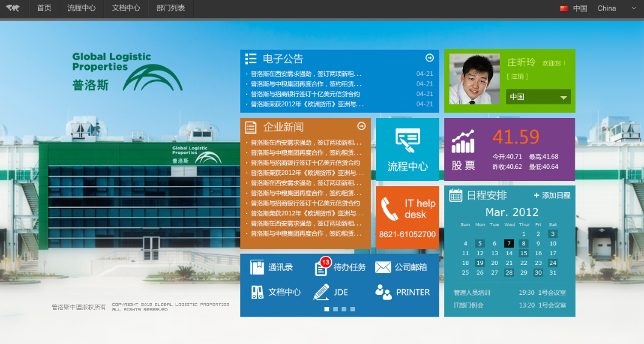This screenshot has height=344, width=644.
Task: Click the 最高:41.68 stock value
Action: coord(543,157)
